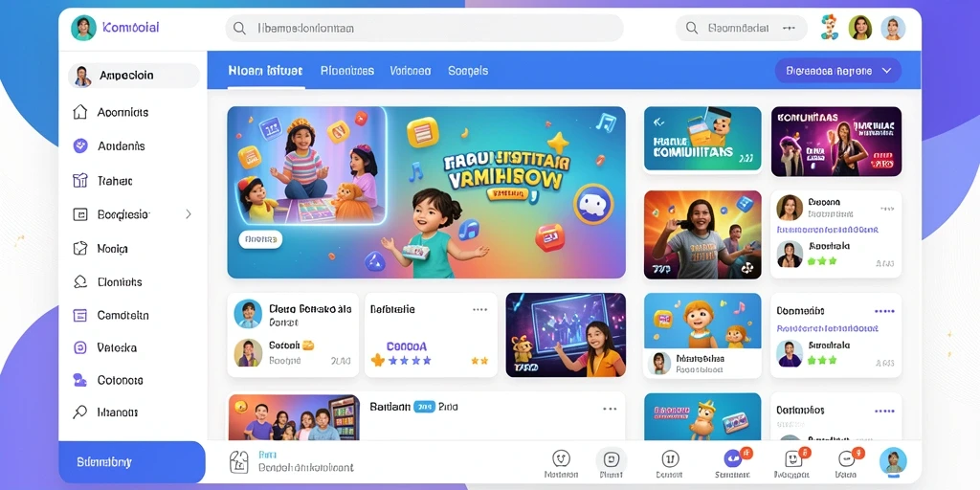Click the home icon beside Aoonniats
The image size is (980, 490).
[80, 112]
